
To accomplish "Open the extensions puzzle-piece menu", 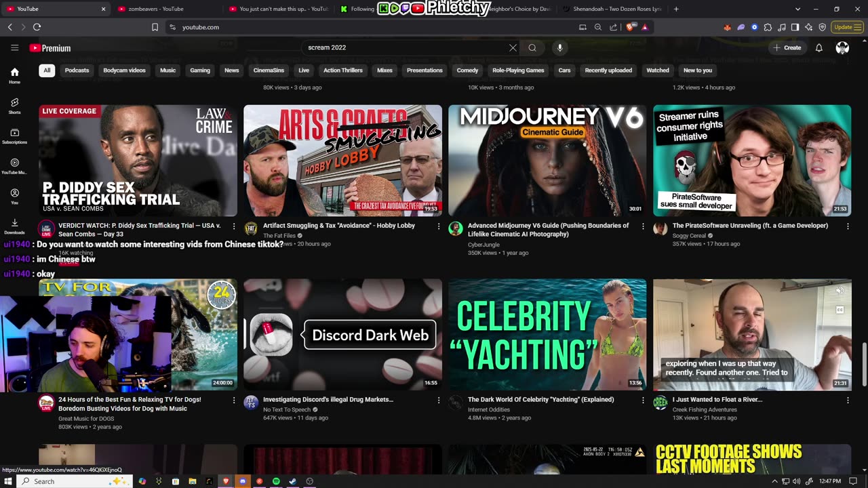I will point(768,27).
